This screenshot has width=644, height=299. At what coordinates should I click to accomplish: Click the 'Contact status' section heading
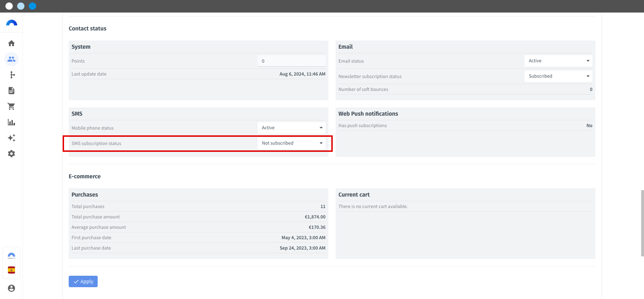pyautogui.click(x=87, y=29)
